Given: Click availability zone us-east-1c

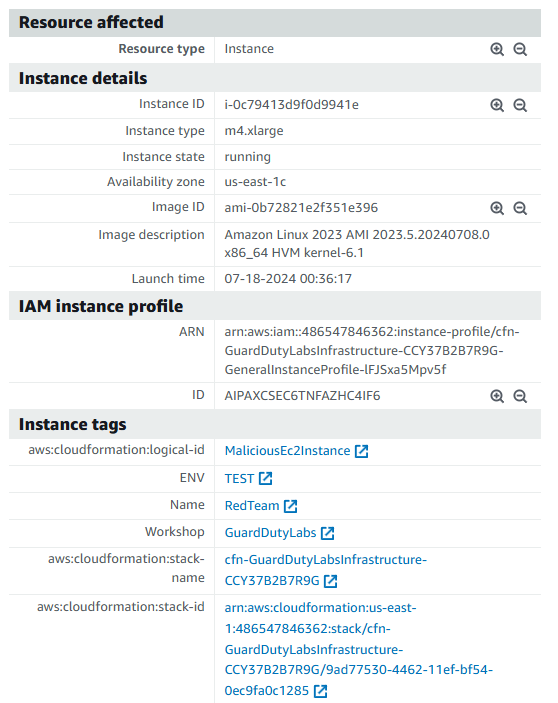Looking at the screenshot, I should click(255, 182).
